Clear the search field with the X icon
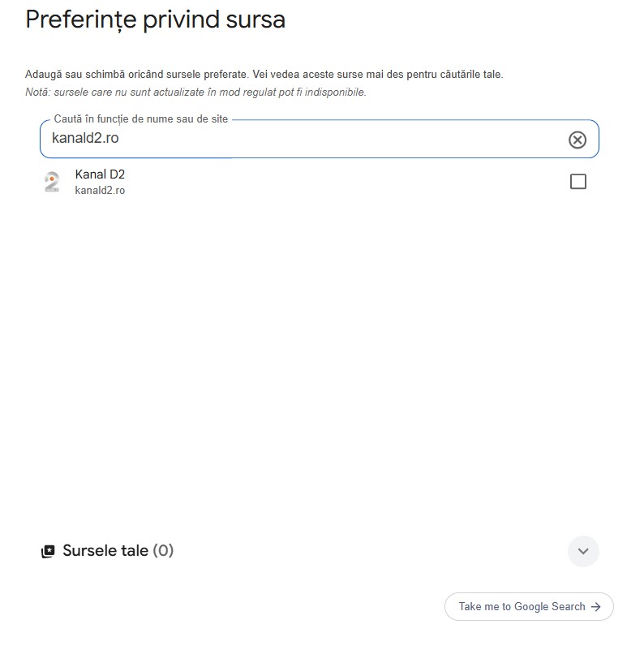 [577, 140]
